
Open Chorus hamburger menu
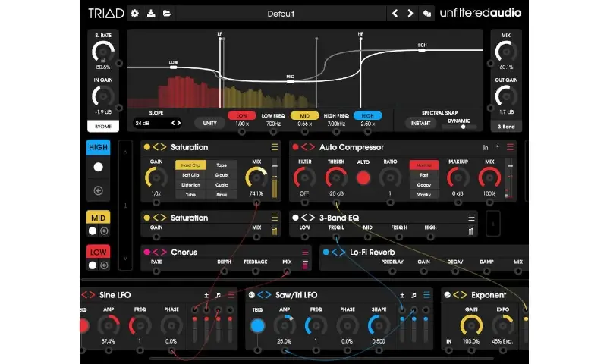(x=305, y=253)
